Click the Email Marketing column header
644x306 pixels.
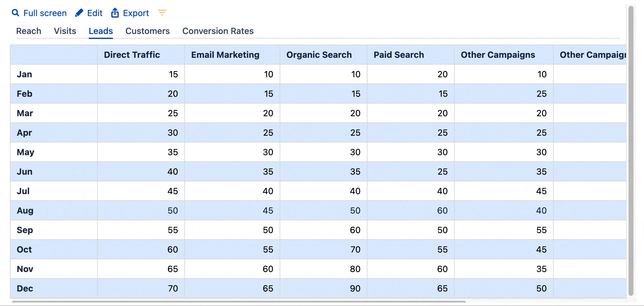[x=225, y=55]
